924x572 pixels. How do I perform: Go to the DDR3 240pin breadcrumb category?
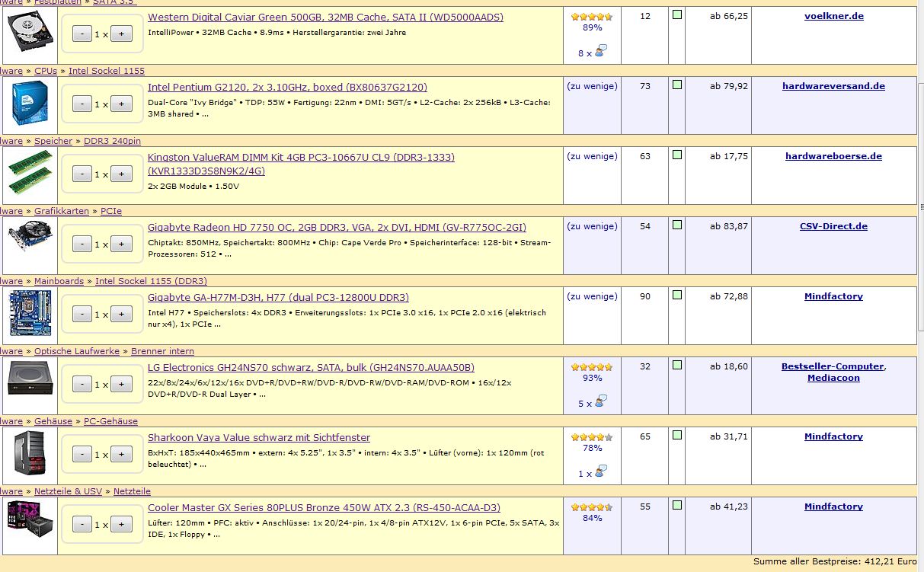(112, 141)
